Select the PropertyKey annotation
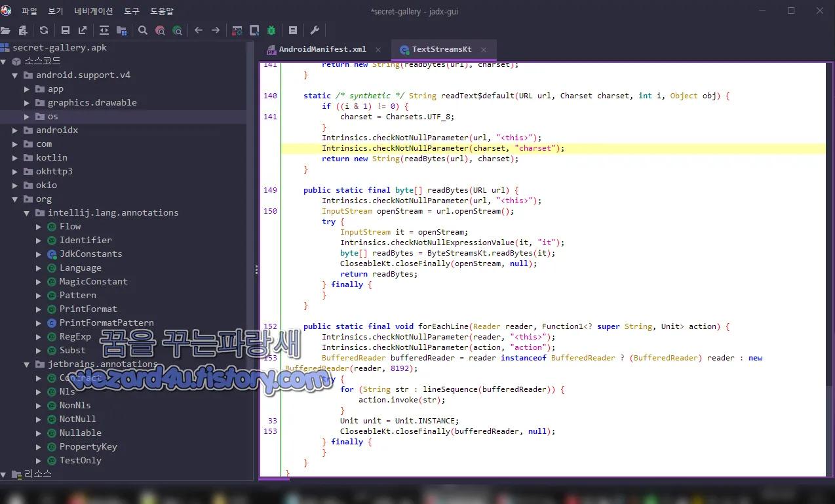Viewport: 835px width, 504px height. [88, 447]
